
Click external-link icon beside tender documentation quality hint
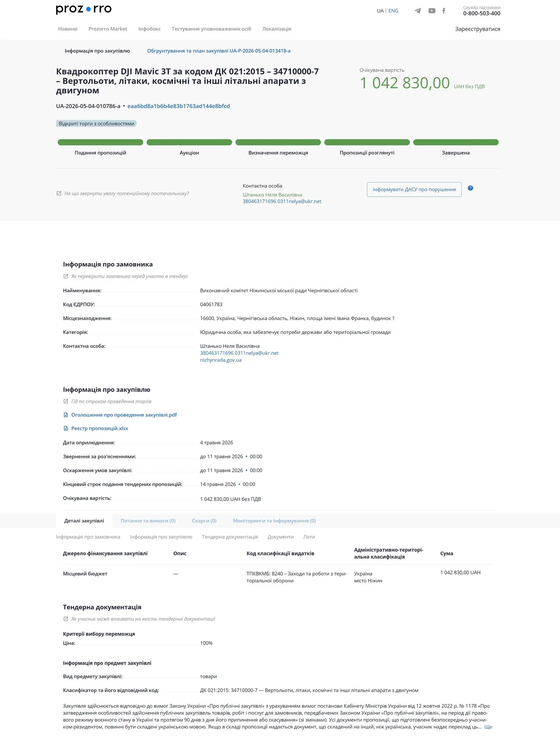66,619
